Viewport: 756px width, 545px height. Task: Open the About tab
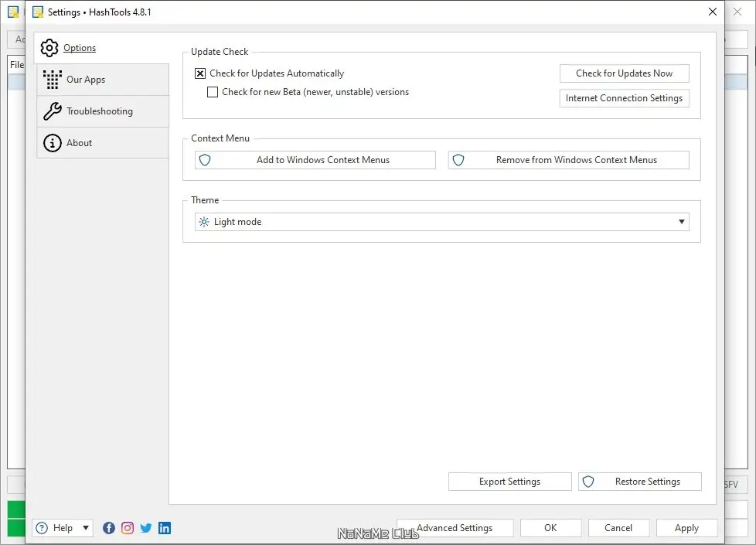(103, 143)
